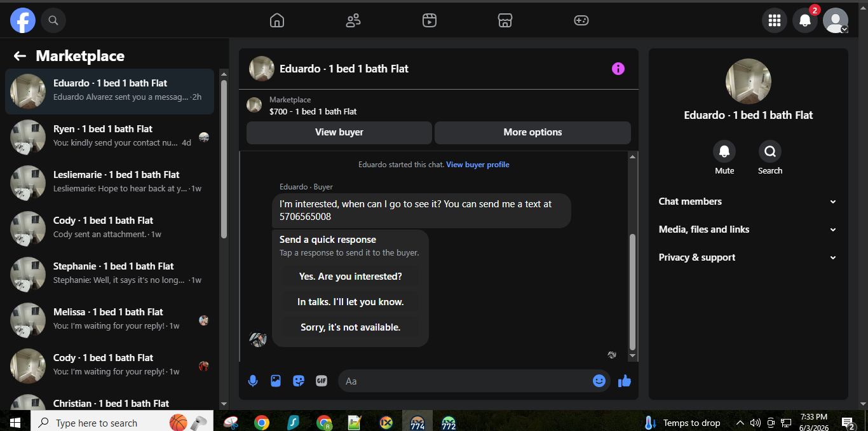Open Windows notification center icon
Viewport: 868px width, 431px height.
pos(848,423)
